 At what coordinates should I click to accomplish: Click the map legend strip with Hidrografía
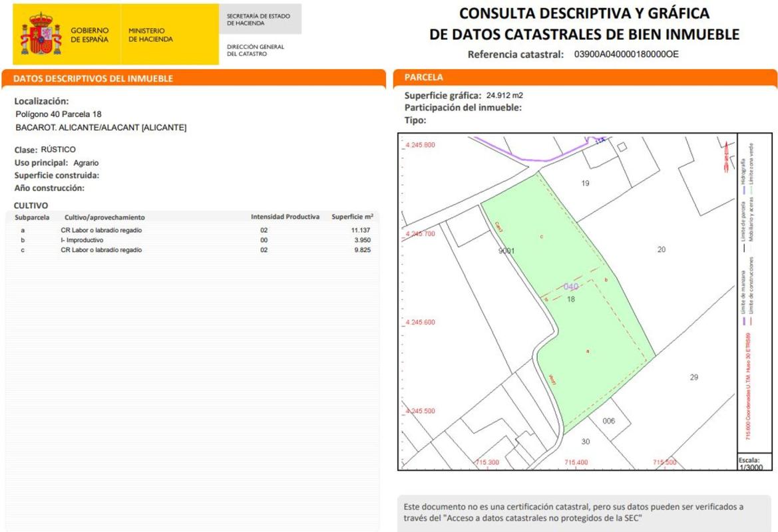point(754,293)
